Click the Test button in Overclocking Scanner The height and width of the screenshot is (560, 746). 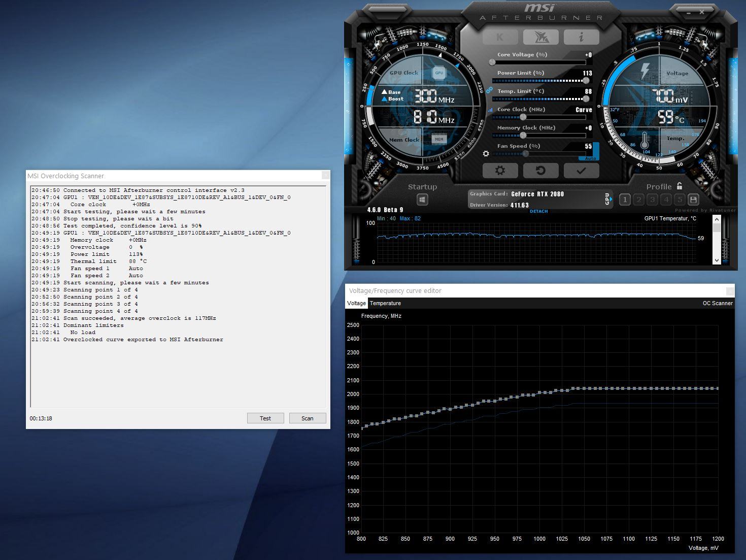[265, 418]
